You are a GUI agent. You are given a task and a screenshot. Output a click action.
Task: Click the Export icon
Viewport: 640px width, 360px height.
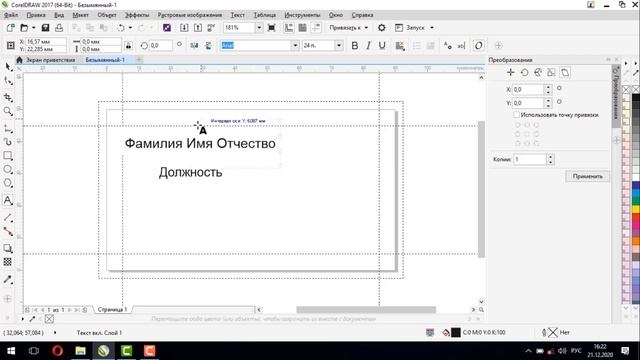pyautogui.click(x=198, y=28)
